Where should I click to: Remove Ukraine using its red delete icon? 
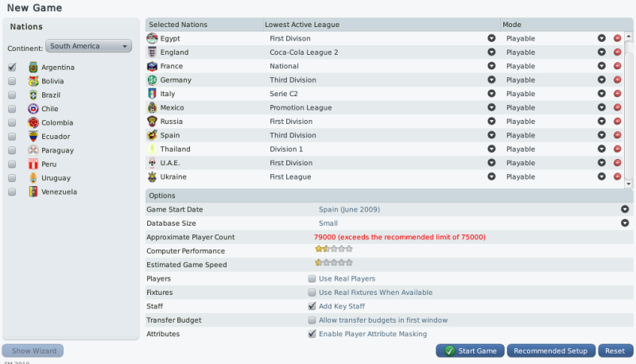[618, 176]
